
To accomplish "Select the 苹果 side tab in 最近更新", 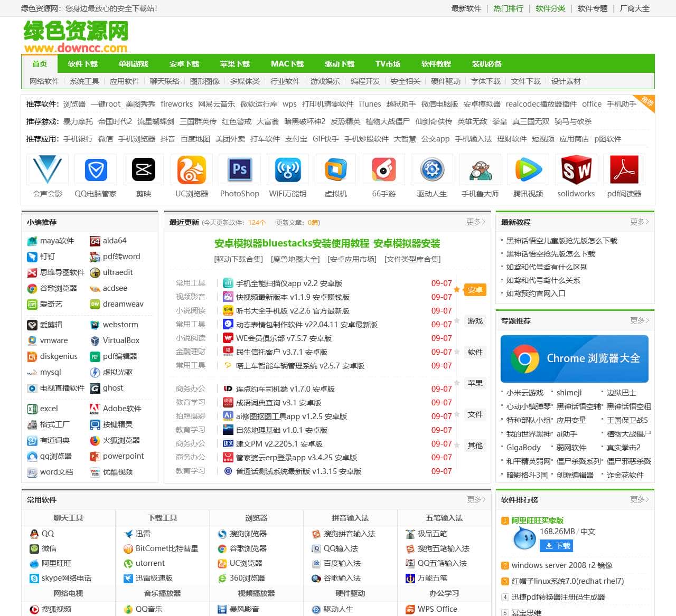I will (475, 383).
